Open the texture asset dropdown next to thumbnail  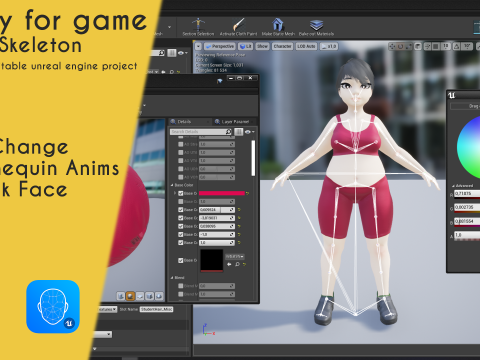(235, 256)
